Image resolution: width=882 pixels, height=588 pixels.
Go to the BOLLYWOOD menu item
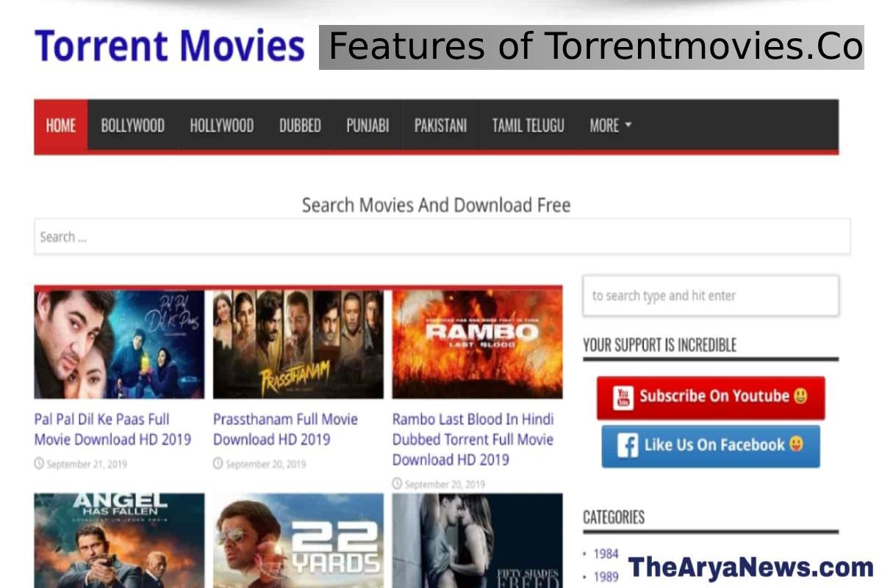pos(132,126)
